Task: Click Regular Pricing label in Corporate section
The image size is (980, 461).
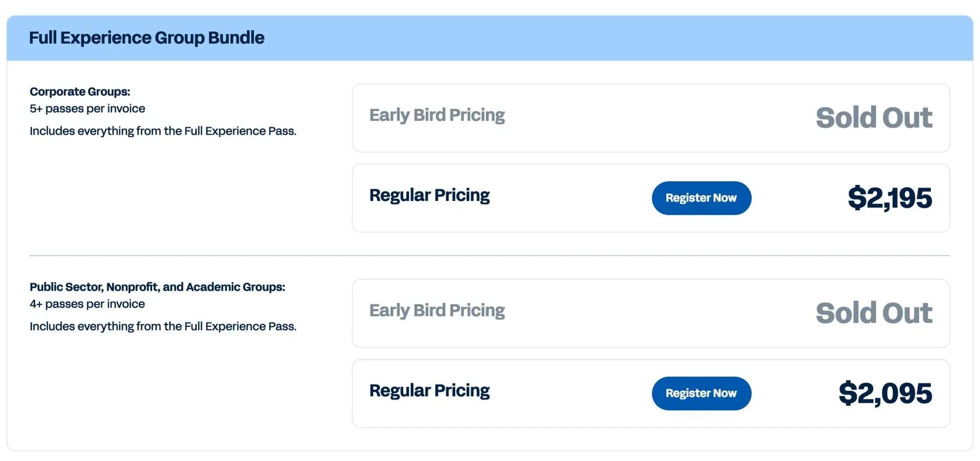Action: (x=429, y=195)
